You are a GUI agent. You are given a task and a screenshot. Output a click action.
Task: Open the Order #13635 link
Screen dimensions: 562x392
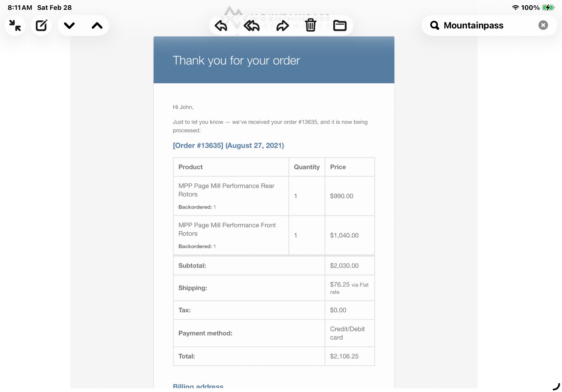tap(228, 146)
